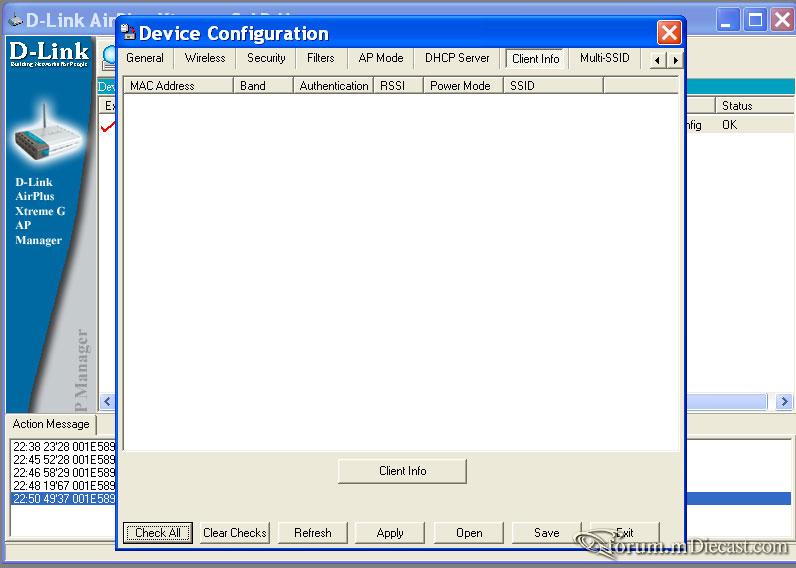Select log entry 22:46 58'29 in Action Message
Screen dimensions: 796x568
64,473
